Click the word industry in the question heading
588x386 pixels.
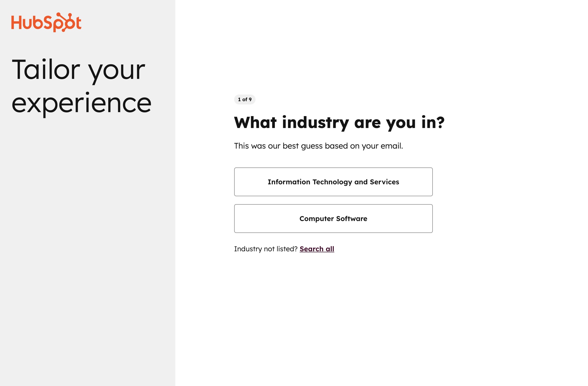tap(316, 123)
